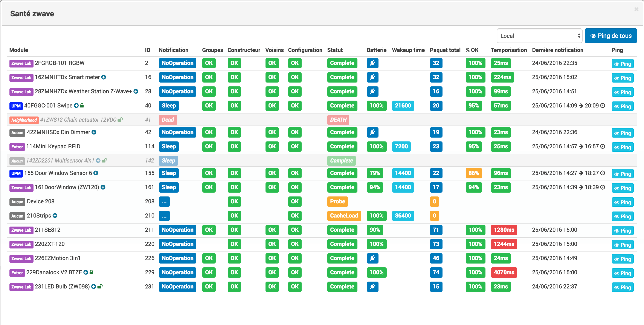Click the ellipsis notification badge for Device 208

(164, 201)
